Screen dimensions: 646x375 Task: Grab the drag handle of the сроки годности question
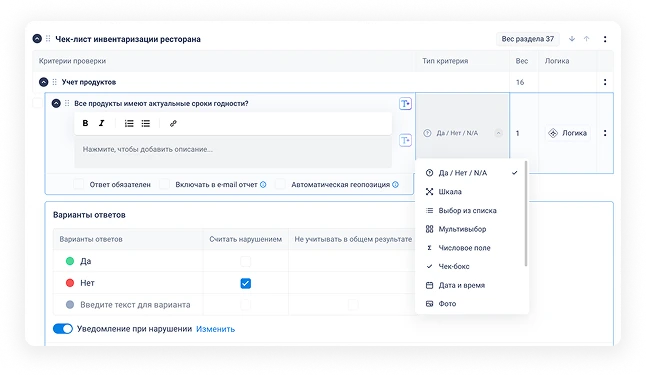point(67,103)
